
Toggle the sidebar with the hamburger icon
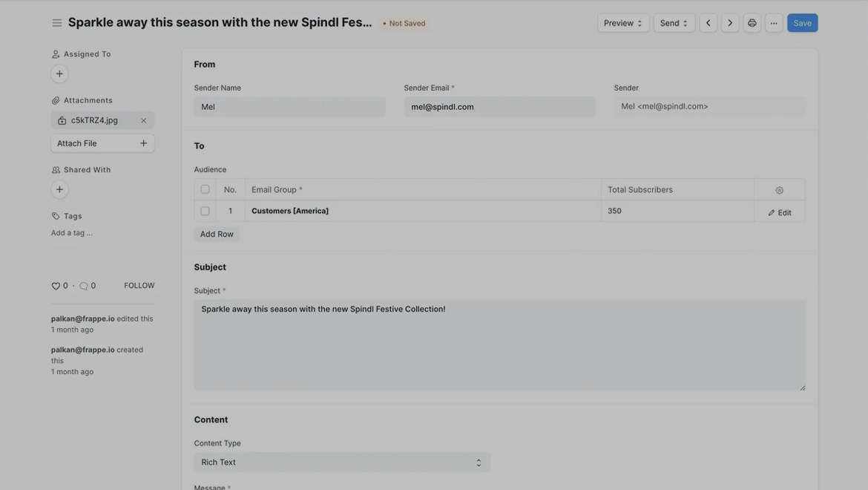pyautogui.click(x=57, y=23)
